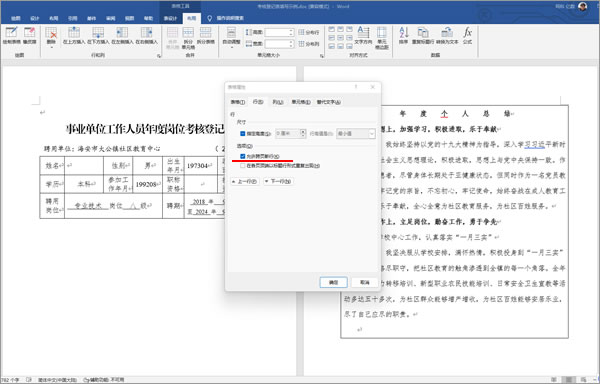Click the Previous Row button
Image resolution: width=600 pixels, height=384 pixels.
[x=245, y=181]
